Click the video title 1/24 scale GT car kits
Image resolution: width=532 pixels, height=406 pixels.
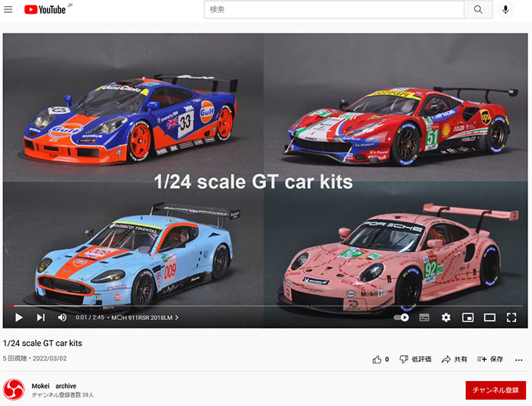(x=43, y=343)
